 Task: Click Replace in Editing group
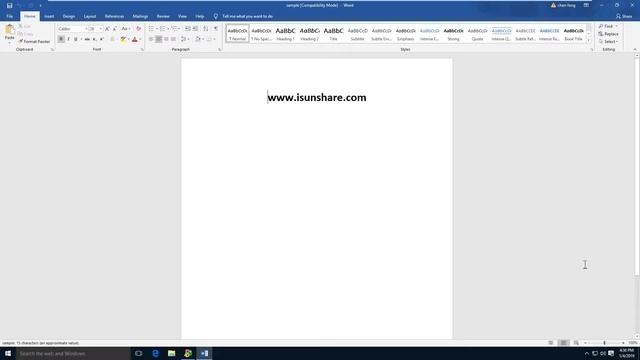608,34
